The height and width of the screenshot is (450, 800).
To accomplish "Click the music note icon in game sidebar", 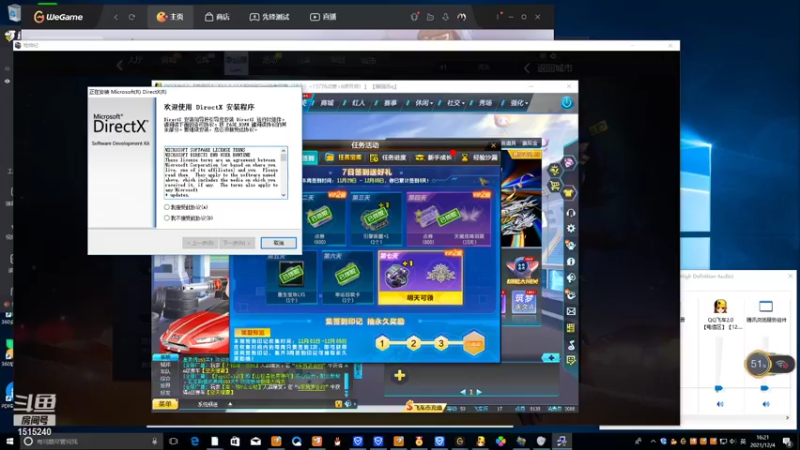I will point(571,345).
